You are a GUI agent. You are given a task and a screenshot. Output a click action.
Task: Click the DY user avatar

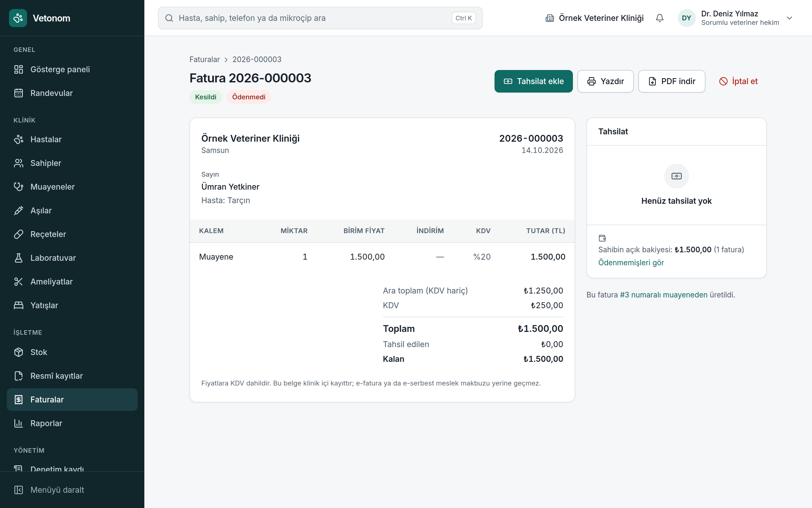687,18
